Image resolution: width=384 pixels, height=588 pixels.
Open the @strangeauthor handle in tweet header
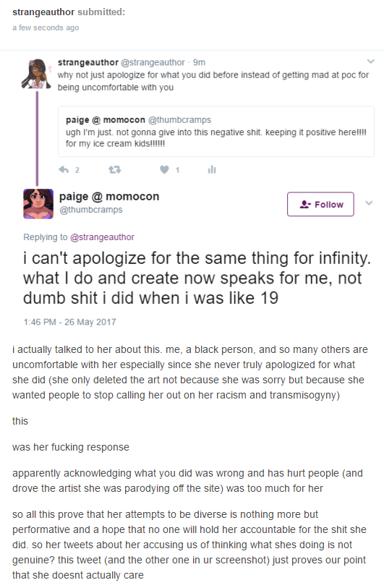[x=153, y=62]
